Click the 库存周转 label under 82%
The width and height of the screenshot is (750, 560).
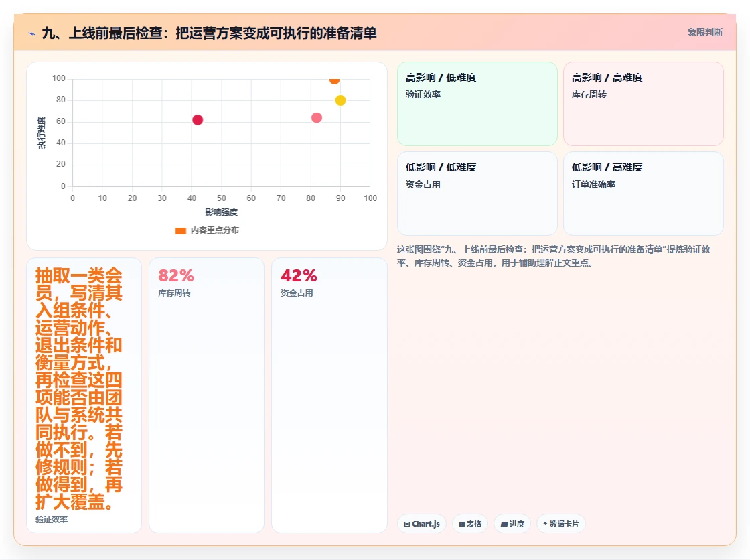174,293
